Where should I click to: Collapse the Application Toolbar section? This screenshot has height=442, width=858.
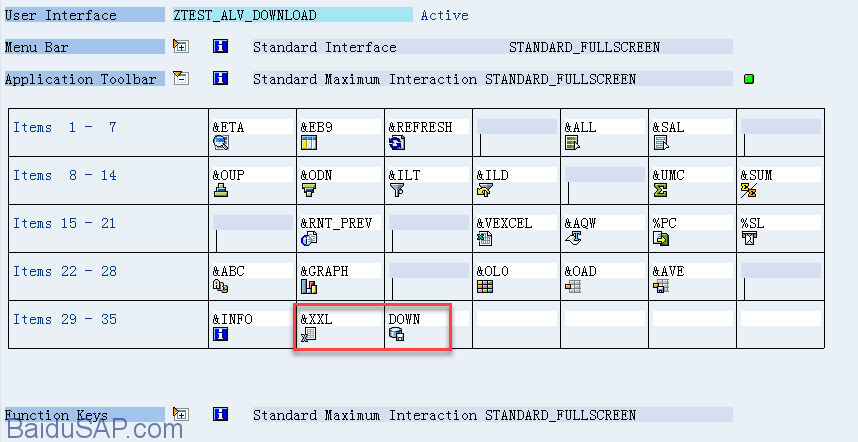[180, 78]
